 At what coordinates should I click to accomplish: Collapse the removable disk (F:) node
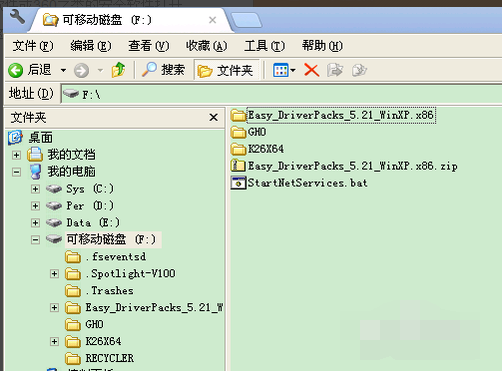[35, 240]
